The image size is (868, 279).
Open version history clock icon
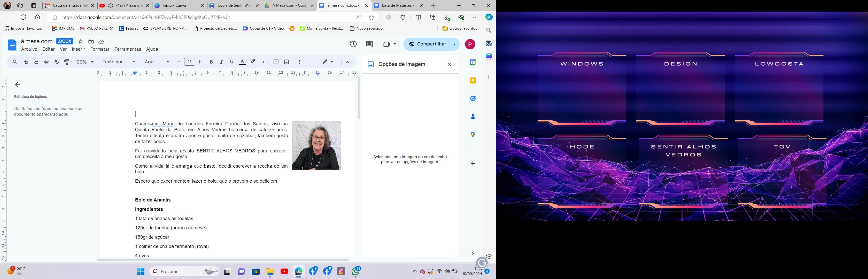coord(353,44)
